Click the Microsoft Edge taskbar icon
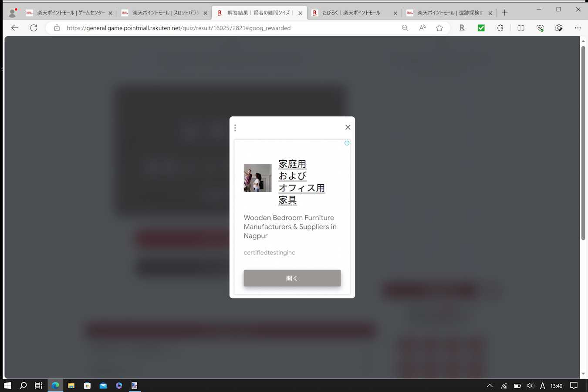 point(55,385)
